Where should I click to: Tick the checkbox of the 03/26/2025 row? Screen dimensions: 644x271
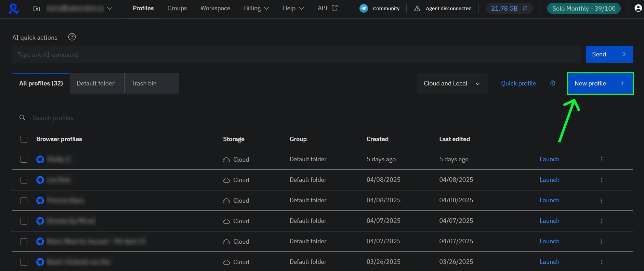pyautogui.click(x=24, y=262)
